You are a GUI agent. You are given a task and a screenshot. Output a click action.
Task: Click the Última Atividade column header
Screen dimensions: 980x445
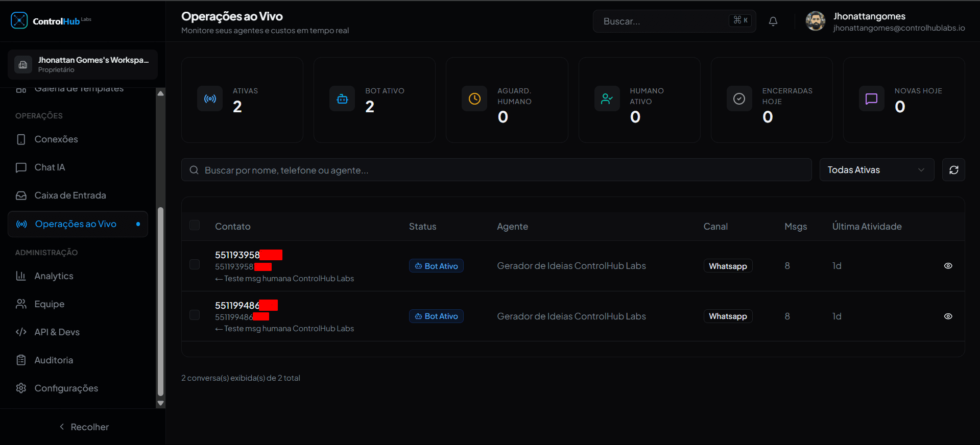point(867,227)
